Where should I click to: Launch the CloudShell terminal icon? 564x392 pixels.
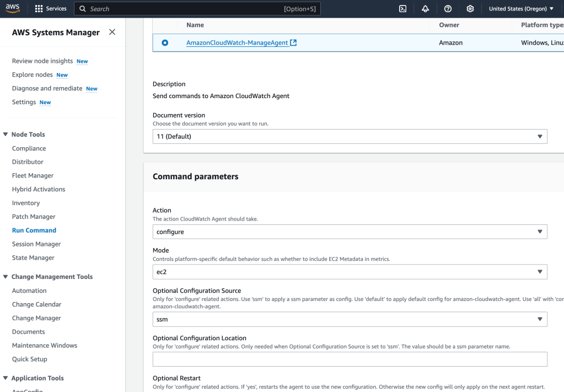(x=403, y=9)
